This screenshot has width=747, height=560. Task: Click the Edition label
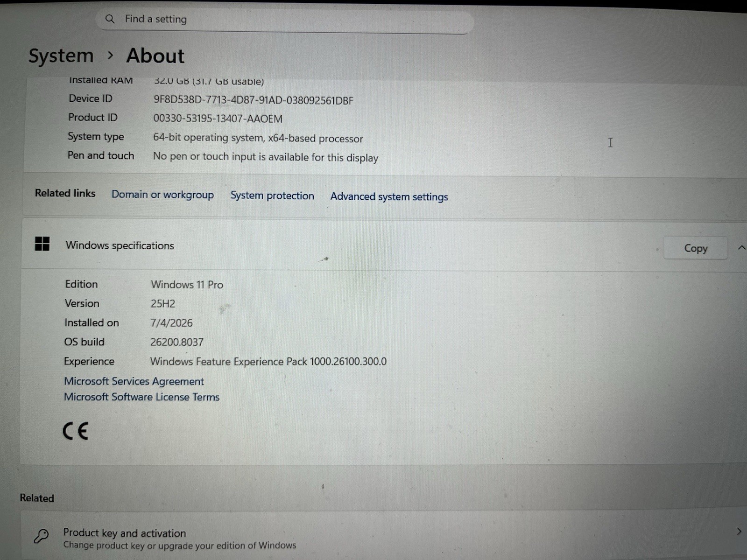[81, 284]
